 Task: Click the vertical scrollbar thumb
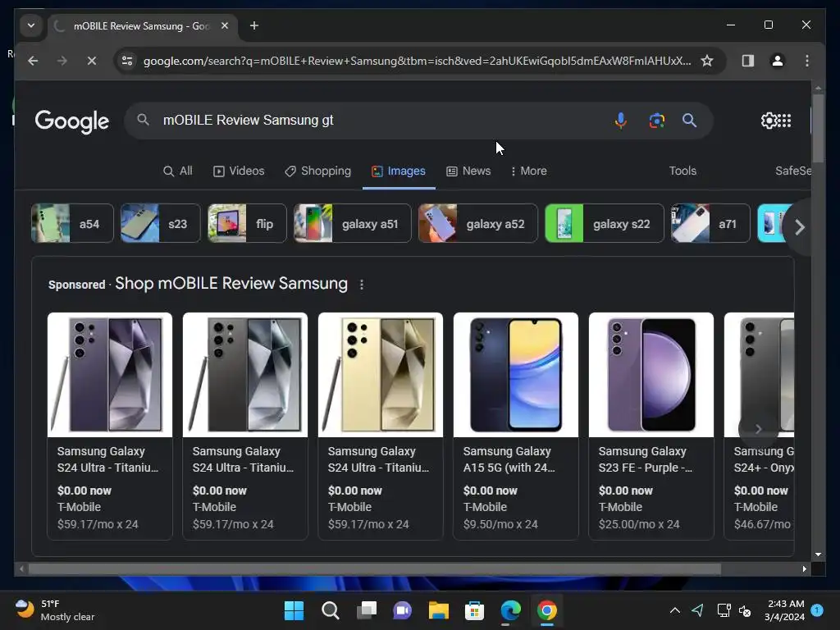pyautogui.click(x=818, y=128)
